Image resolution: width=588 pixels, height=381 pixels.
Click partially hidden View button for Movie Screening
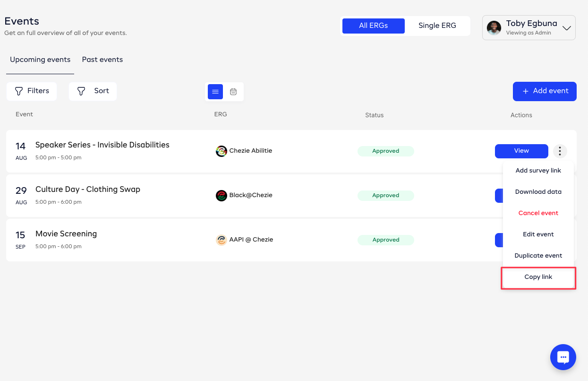click(499, 240)
